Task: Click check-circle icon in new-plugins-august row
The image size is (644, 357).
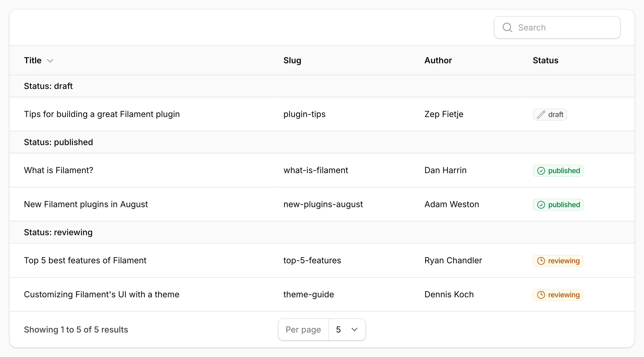Action: [541, 205]
